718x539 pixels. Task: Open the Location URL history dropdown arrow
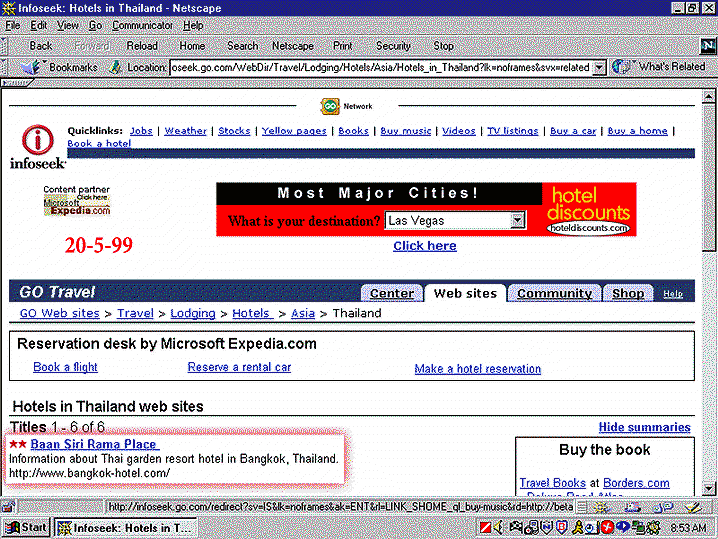[x=599, y=68]
